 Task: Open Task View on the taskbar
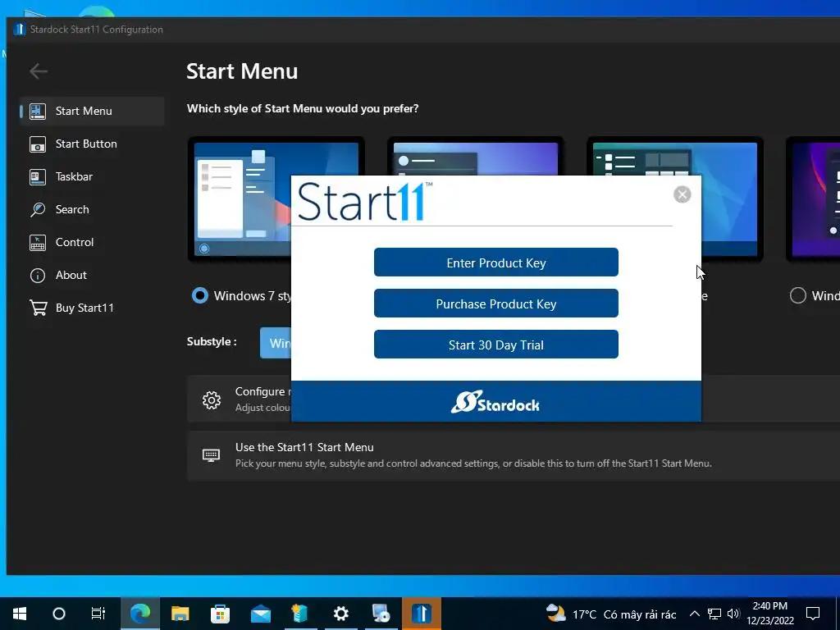coord(98,614)
